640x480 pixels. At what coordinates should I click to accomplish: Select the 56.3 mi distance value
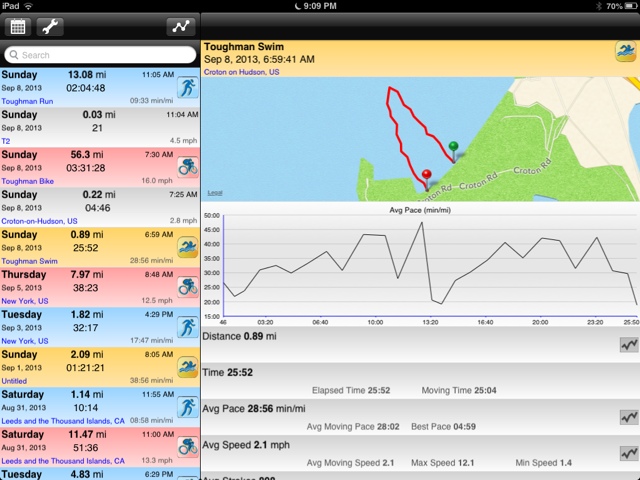tap(87, 155)
